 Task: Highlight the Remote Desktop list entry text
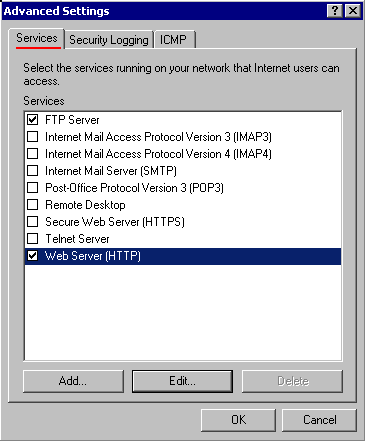click(85, 205)
